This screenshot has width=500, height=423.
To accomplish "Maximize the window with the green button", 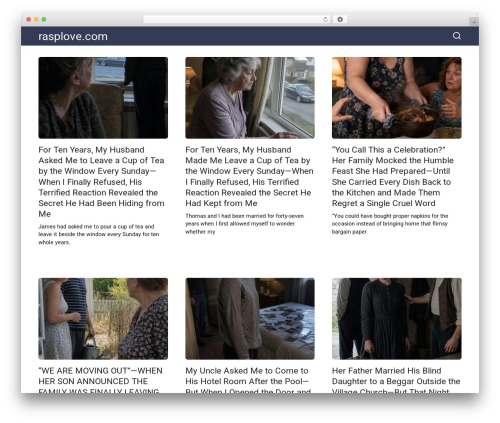I will coord(44,20).
